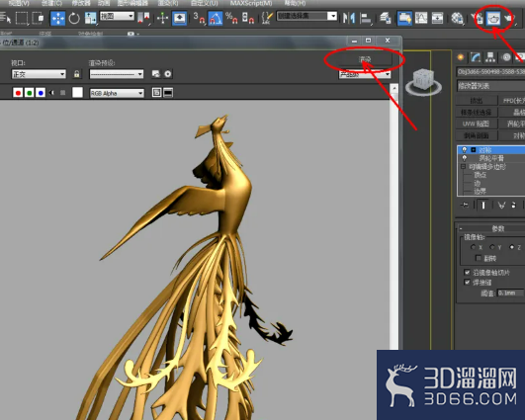This screenshot has height=420, width=525.
Task: Open the Modifier List dropdown
Action: click(x=490, y=86)
